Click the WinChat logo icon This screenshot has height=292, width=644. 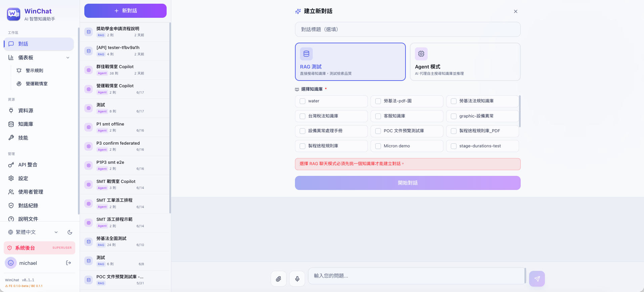(13, 14)
